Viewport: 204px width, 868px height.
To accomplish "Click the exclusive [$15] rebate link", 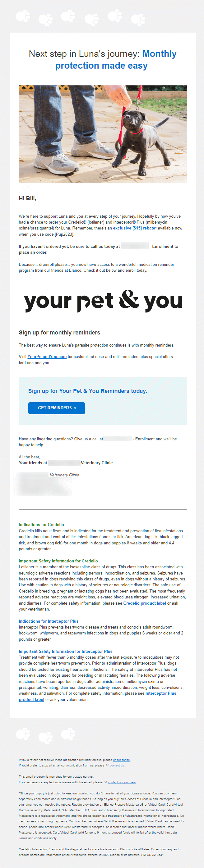I will pyautogui.click(x=134, y=228).
